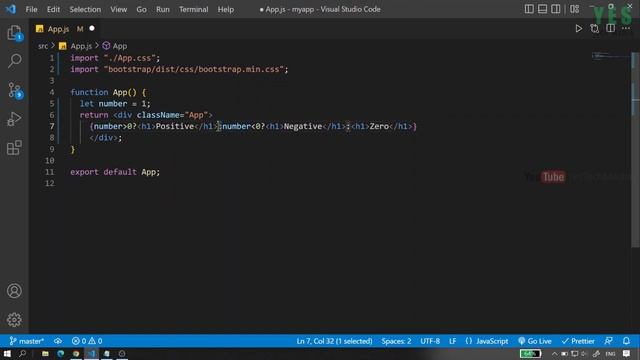Viewport: 640px width, 360px height.
Task: Open the Edit menu
Action: pyautogui.click(x=53, y=9)
